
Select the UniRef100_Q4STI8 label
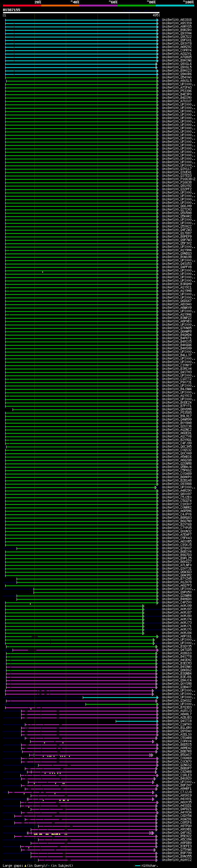pos(177,721)
